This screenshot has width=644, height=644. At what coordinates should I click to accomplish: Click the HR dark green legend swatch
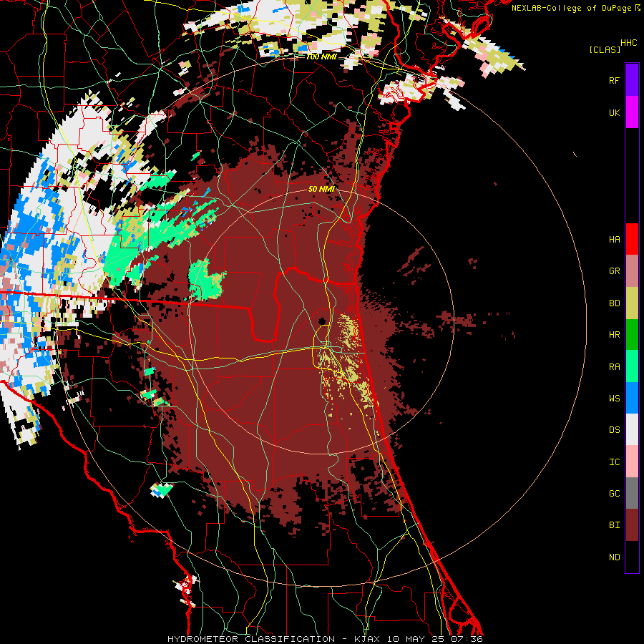pos(632,334)
